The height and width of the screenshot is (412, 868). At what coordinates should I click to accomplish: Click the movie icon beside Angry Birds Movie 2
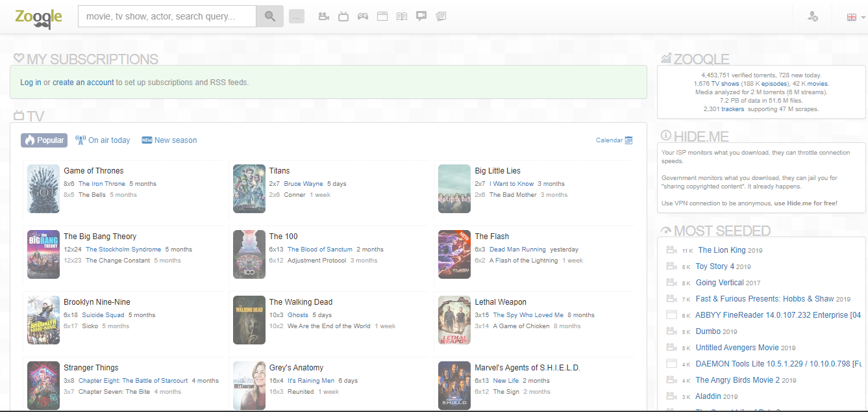(x=671, y=380)
